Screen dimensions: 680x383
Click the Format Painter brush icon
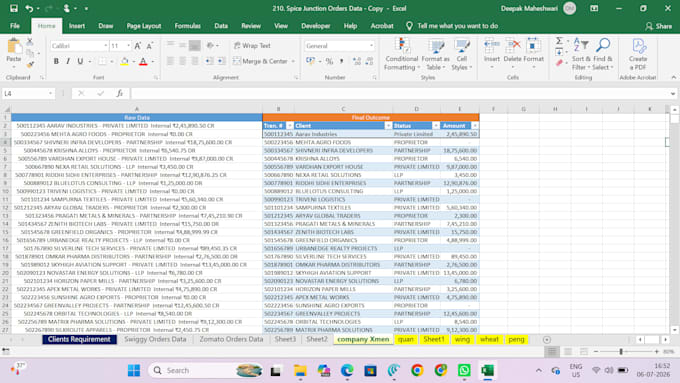[30, 65]
